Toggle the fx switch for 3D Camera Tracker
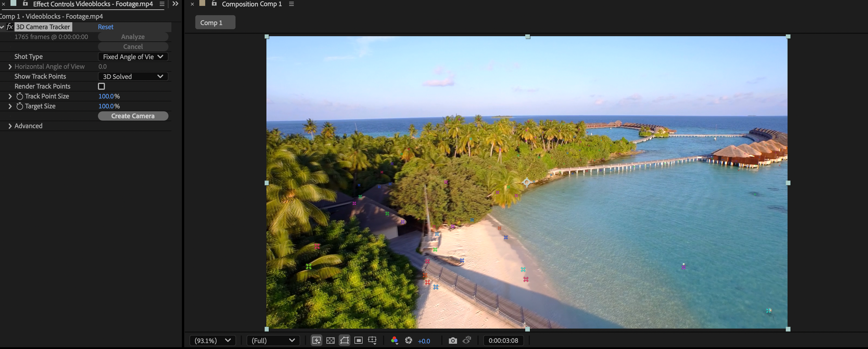The height and width of the screenshot is (349, 868). [10, 27]
